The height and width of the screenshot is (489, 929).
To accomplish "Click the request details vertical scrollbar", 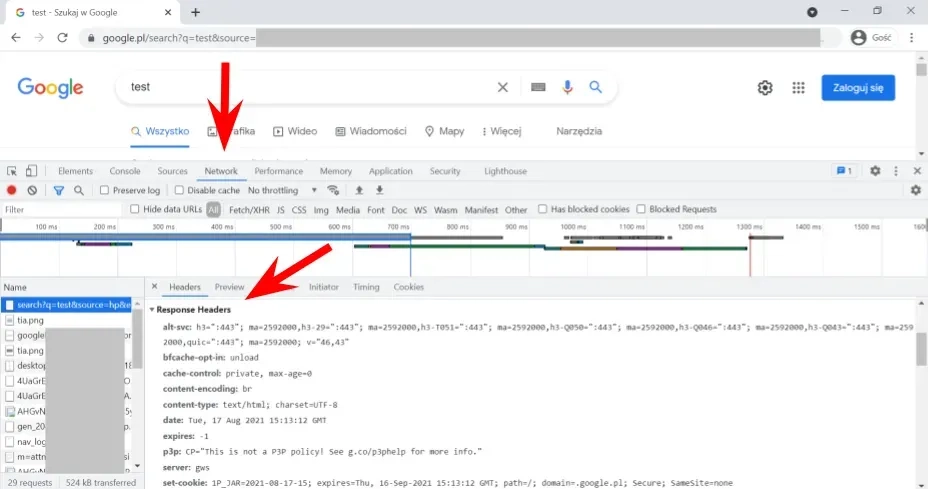I will click(921, 348).
